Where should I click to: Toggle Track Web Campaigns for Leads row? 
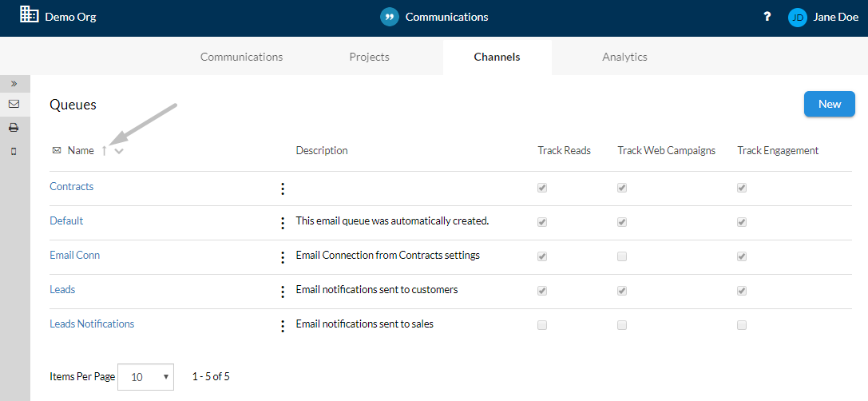tap(622, 291)
